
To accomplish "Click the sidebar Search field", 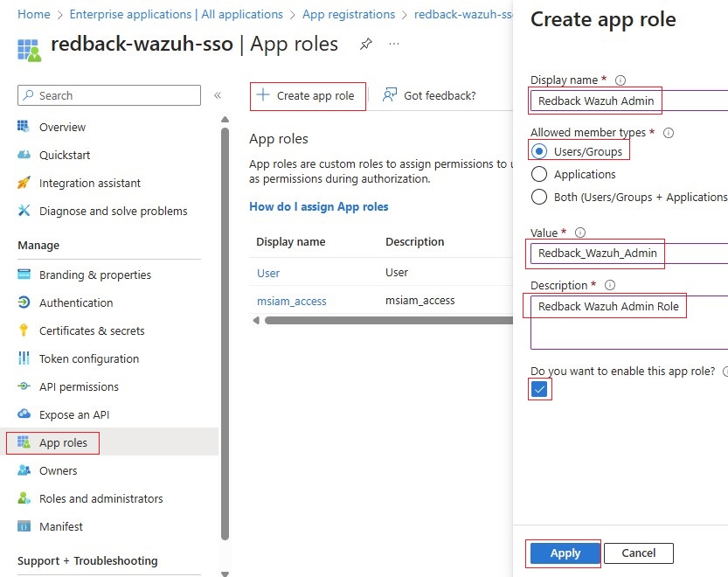I will [109, 95].
